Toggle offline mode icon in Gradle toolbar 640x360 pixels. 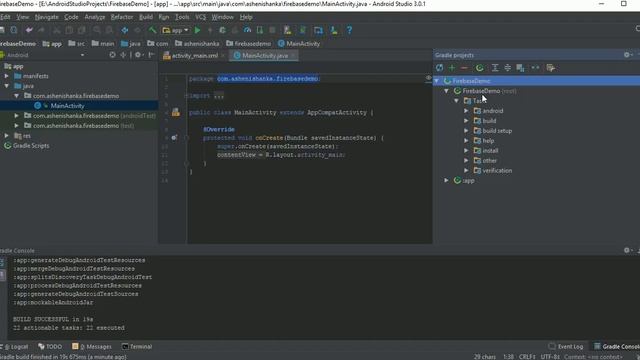(535, 68)
